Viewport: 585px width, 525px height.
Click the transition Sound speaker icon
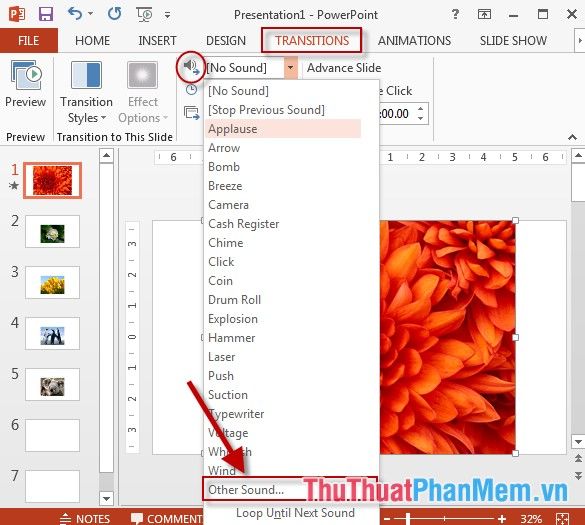coord(191,67)
